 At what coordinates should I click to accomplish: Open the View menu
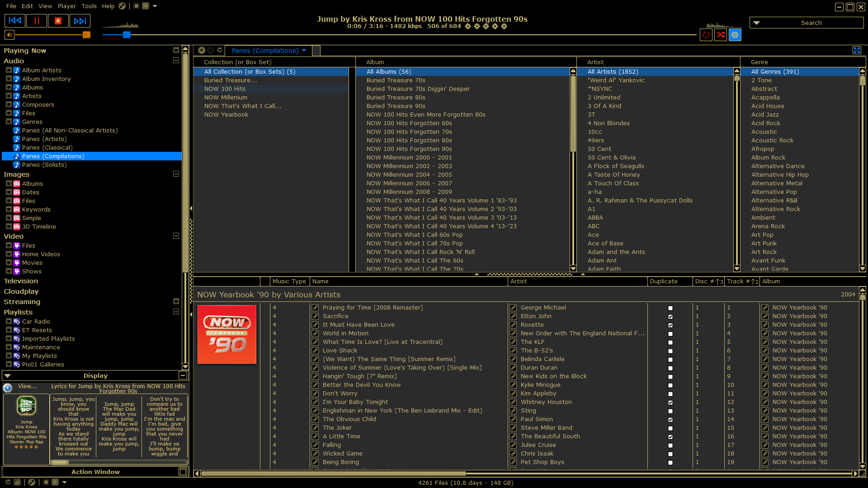pyautogui.click(x=45, y=6)
